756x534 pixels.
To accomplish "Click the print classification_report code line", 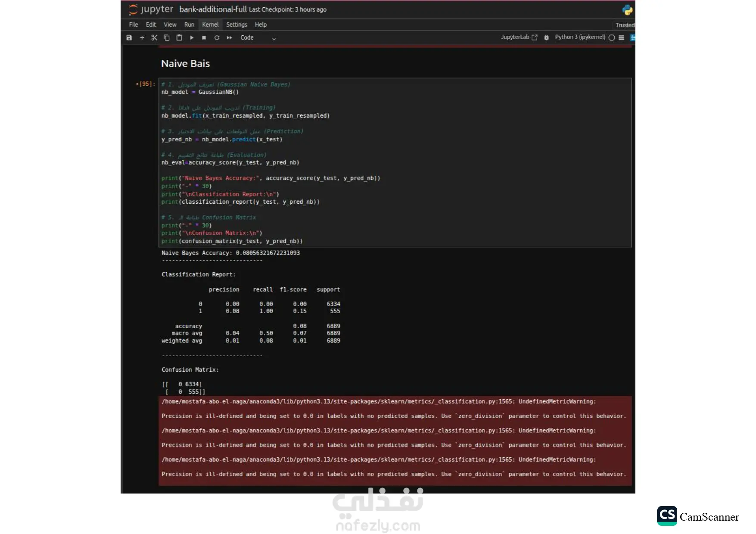I will (240, 202).
